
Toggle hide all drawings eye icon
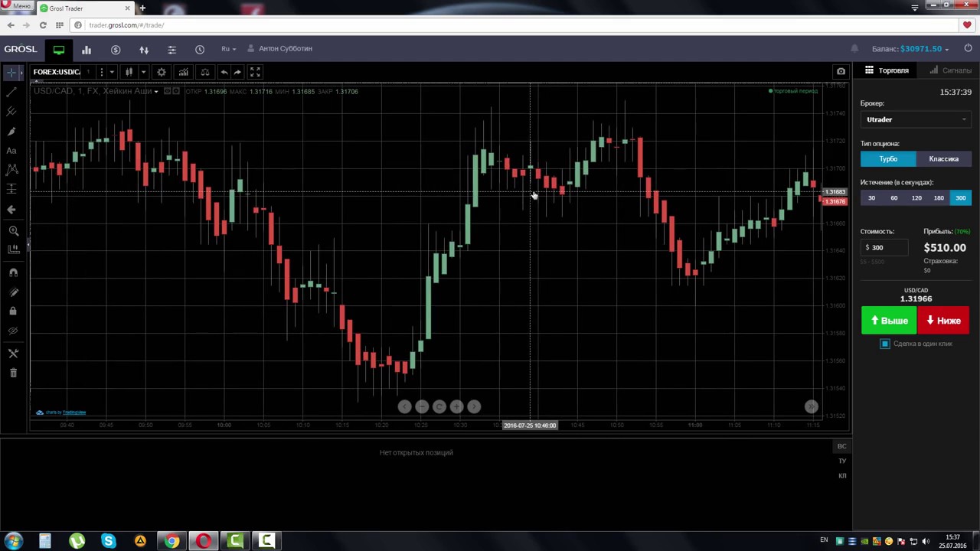(x=13, y=331)
